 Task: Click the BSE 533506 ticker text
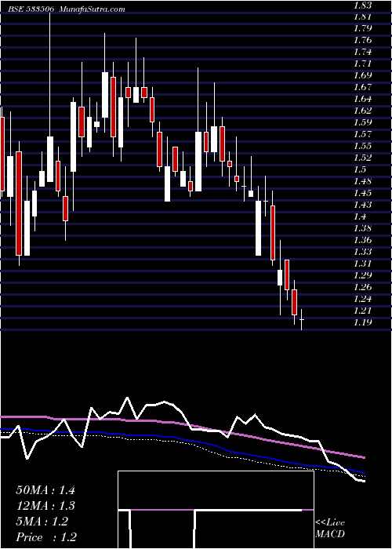tap(31, 9)
